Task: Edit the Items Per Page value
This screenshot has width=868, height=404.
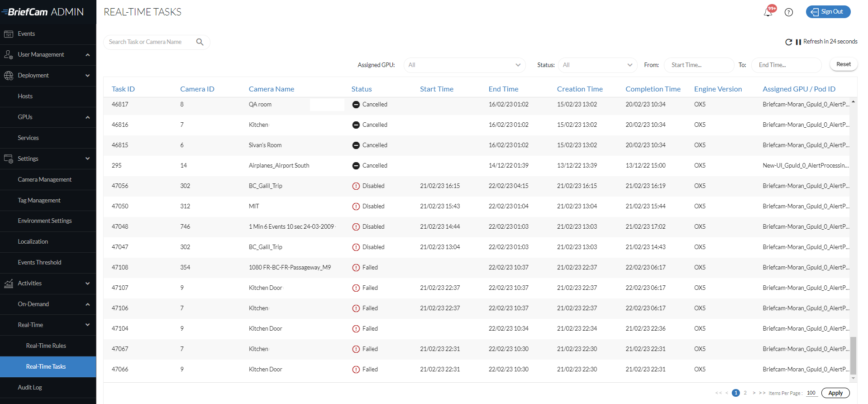Action: (811, 393)
